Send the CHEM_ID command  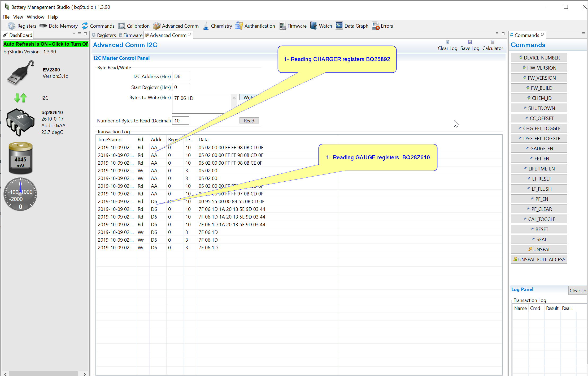(x=539, y=98)
